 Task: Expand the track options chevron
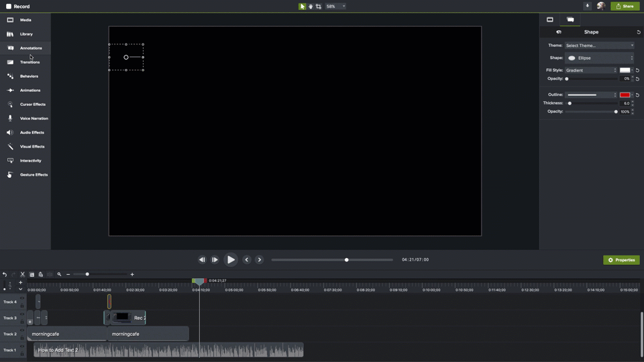pos(21,289)
